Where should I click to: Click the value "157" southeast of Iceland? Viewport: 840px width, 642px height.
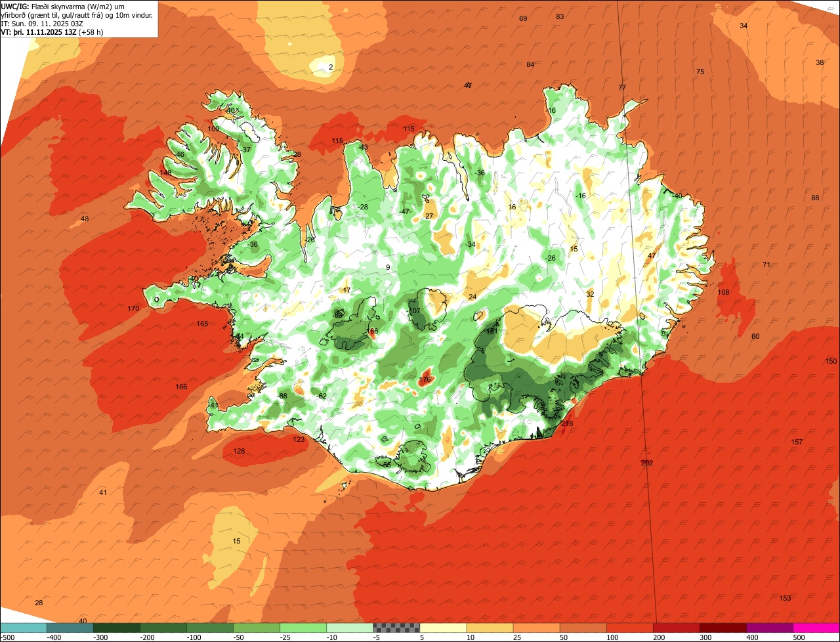[797, 442]
